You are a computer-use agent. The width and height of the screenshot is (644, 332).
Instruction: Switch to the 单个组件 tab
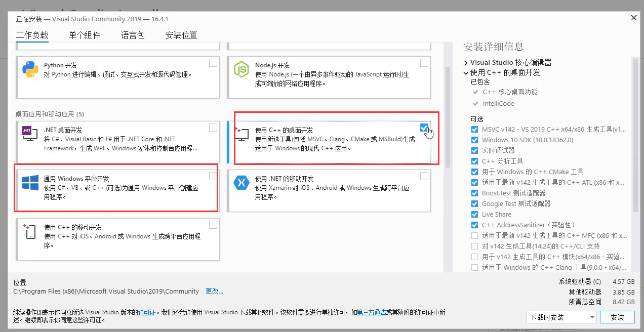pyautogui.click(x=85, y=35)
